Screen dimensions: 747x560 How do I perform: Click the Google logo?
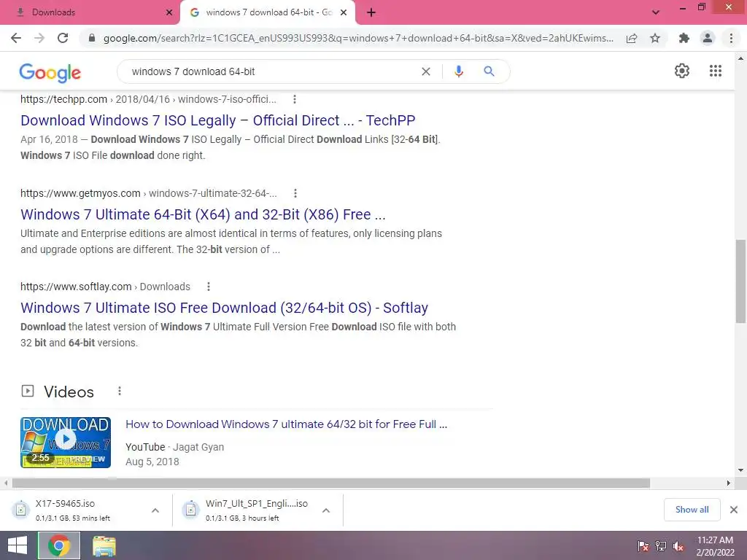50,72
